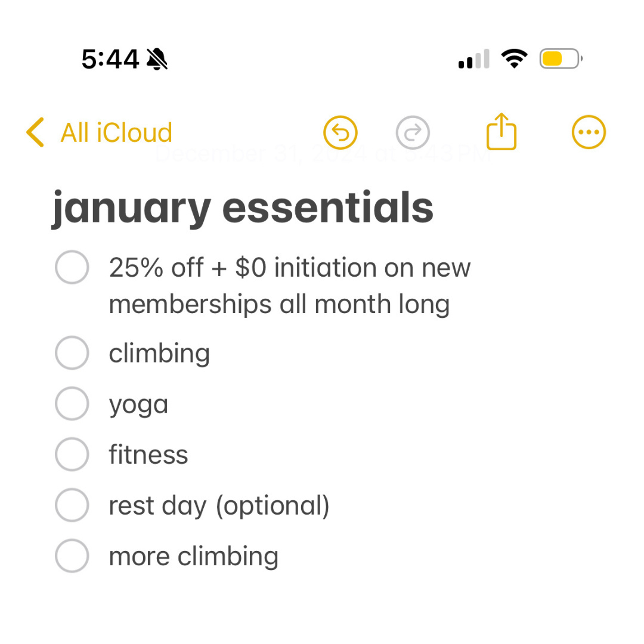Tap the undo arrow icon

pyautogui.click(x=340, y=132)
